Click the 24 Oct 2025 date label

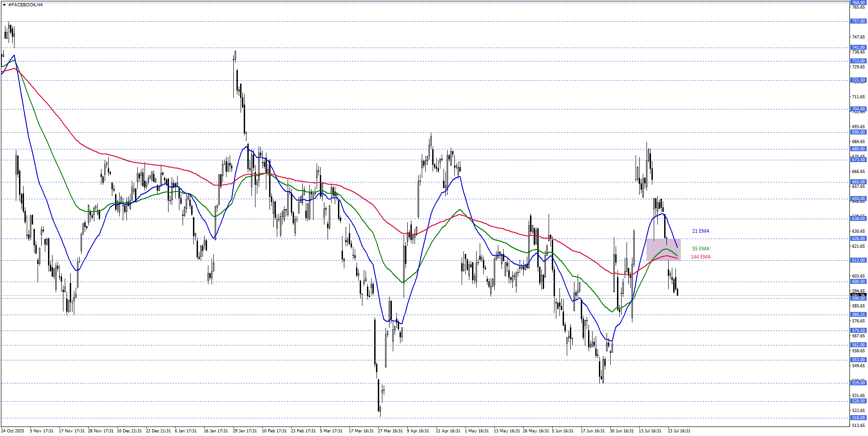13,431
